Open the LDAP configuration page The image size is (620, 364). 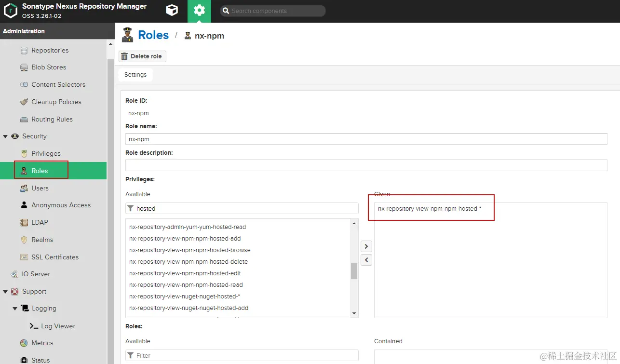[40, 222]
